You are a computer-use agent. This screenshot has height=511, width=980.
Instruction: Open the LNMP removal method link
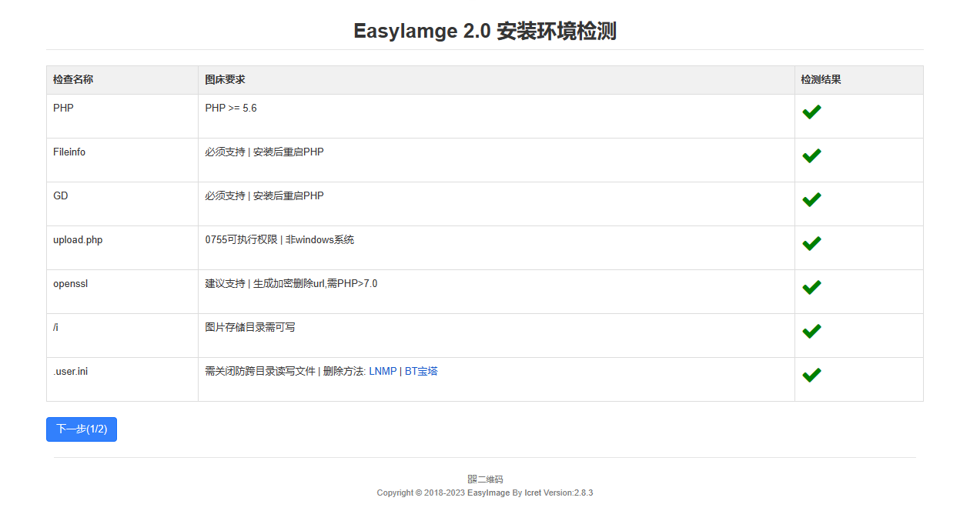(383, 371)
